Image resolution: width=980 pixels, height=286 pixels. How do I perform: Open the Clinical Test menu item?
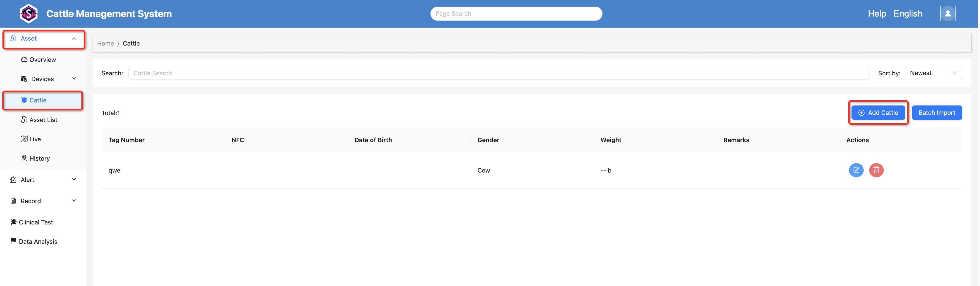pos(43,222)
